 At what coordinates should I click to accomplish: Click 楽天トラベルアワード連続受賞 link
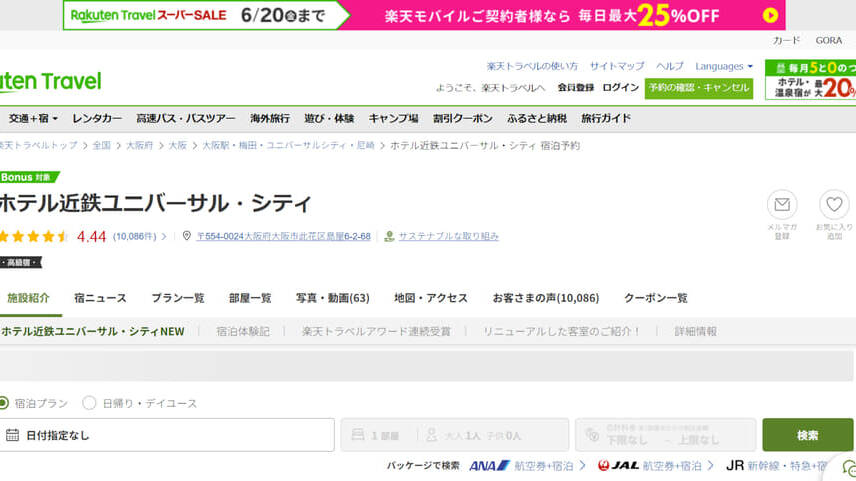tap(376, 331)
